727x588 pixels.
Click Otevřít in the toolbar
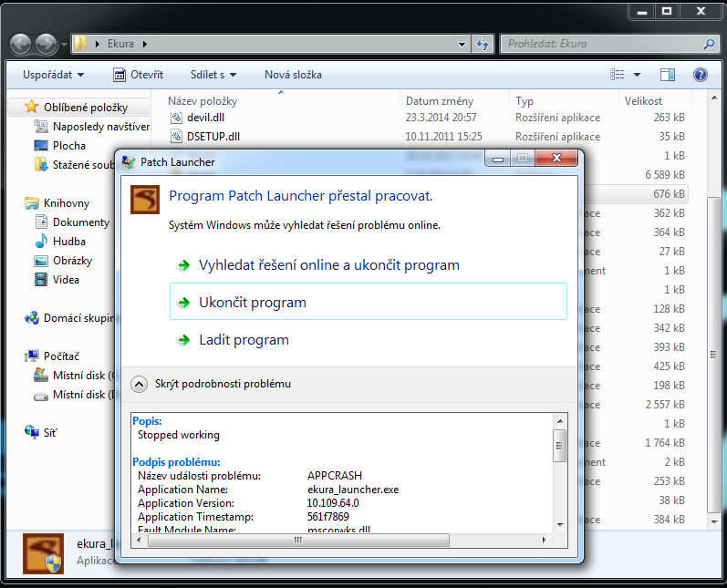click(138, 75)
